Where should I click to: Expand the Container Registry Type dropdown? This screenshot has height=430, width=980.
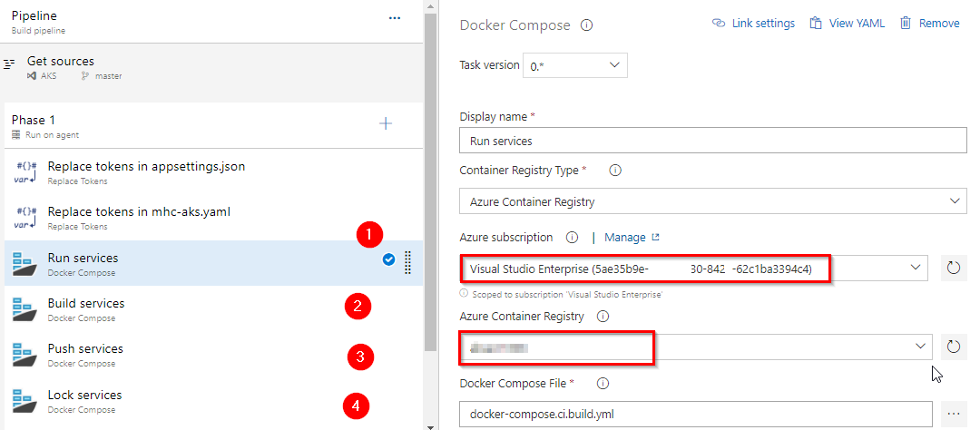[x=713, y=201]
